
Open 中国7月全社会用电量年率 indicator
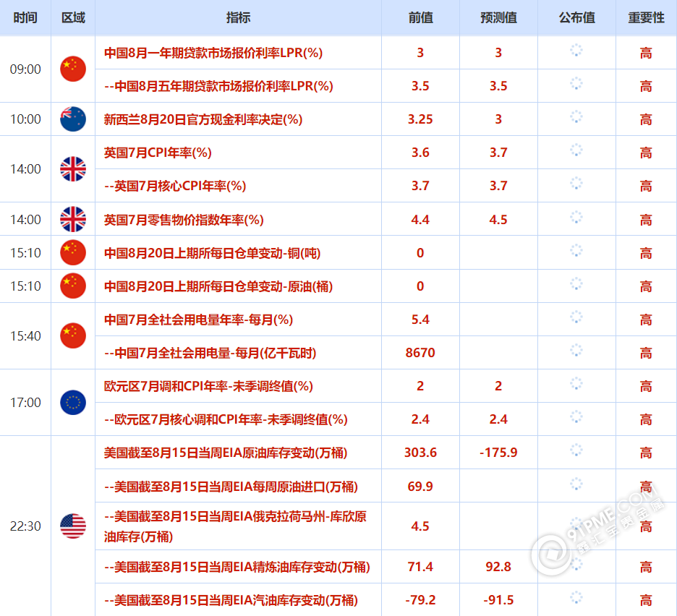(198, 320)
